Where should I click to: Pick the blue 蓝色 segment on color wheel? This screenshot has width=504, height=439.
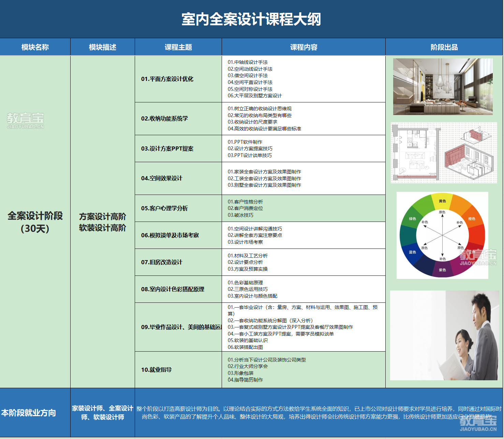(412, 252)
